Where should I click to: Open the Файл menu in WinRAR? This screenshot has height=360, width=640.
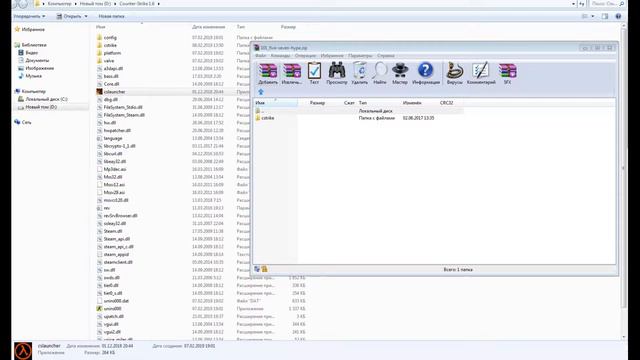coord(260,56)
